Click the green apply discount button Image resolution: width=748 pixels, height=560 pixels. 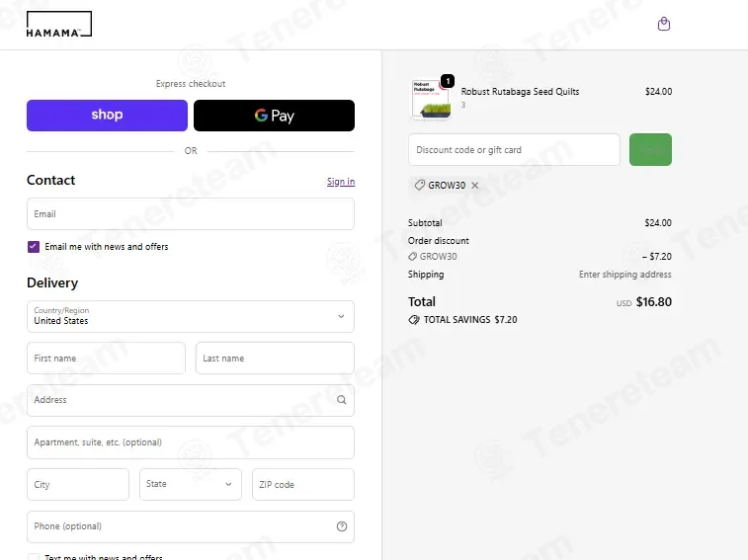click(x=650, y=150)
